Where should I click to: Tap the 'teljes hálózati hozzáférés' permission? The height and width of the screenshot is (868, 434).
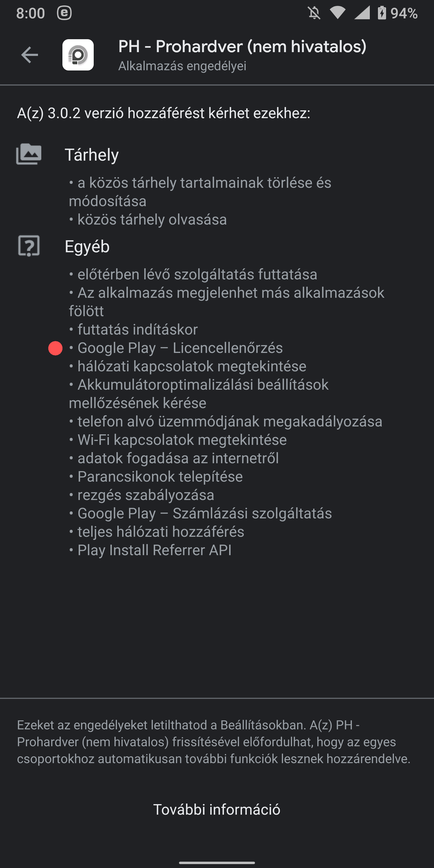tap(160, 532)
